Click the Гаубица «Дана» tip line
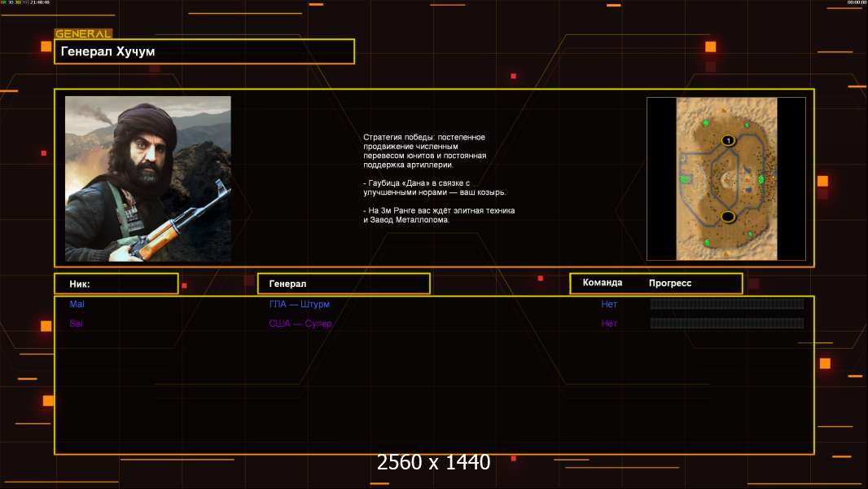 pyautogui.click(x=435, y=187)
